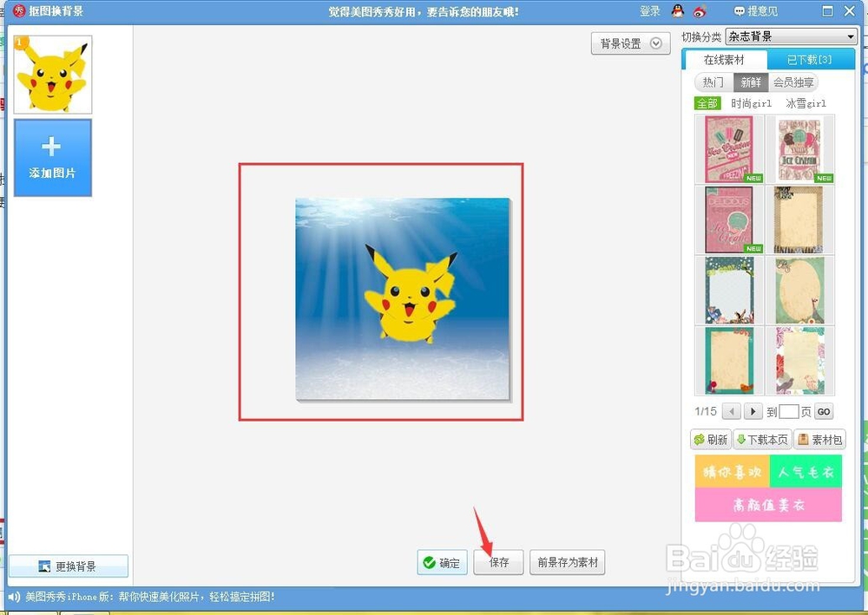Open the 美图秀秀iPhone版 promo link
This screenshot has width=868, height=615.
(x=150, y=597)
